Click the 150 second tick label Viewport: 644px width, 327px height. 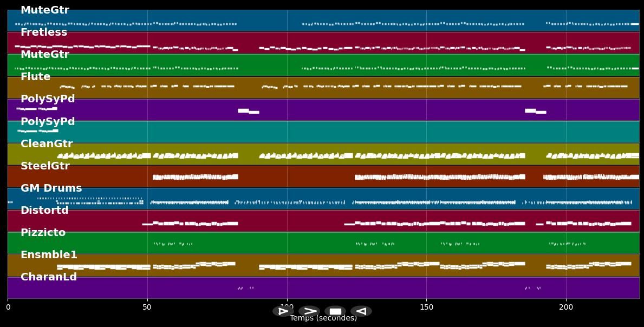[426, 308]
